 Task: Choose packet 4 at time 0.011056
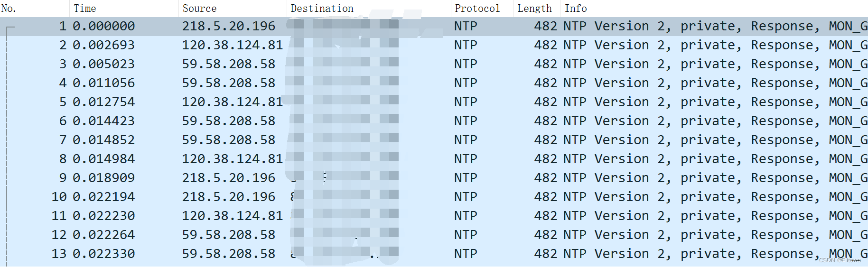pos(103,83)
